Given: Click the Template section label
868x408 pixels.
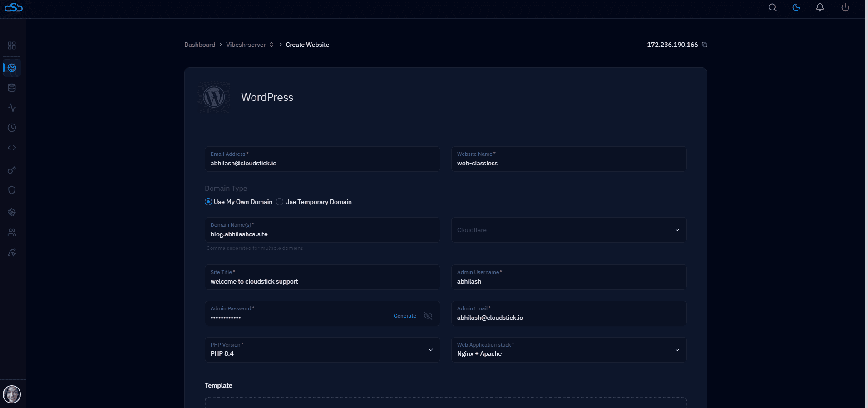Looking at the screenshot, I should [218, 385].
